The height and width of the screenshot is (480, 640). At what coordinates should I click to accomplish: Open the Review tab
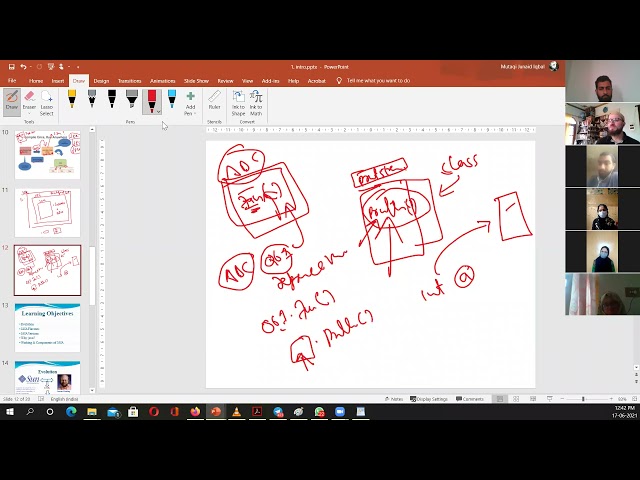coord(225,81)
